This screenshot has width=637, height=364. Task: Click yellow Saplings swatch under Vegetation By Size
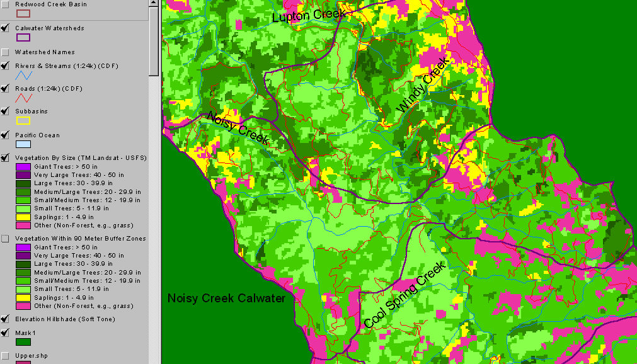(23, 217)
